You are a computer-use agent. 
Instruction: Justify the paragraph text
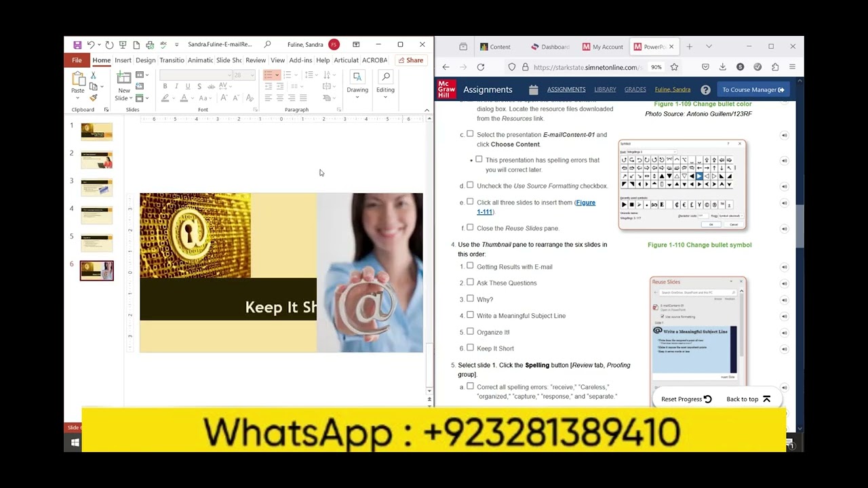pos(303,98)
